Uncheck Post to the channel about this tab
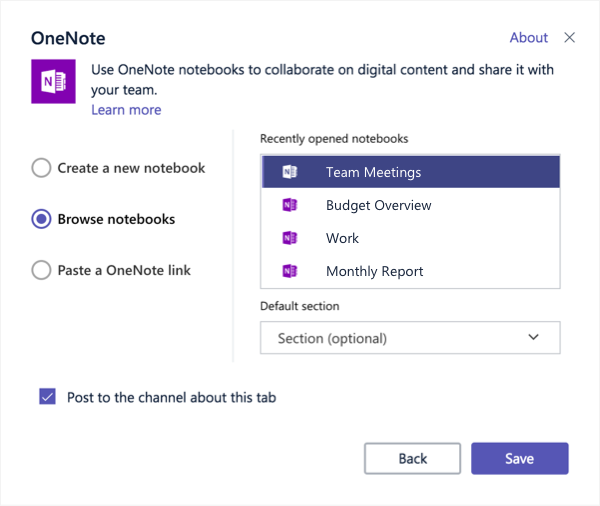Viewport: 600px width, 506px height. [47, 397]
